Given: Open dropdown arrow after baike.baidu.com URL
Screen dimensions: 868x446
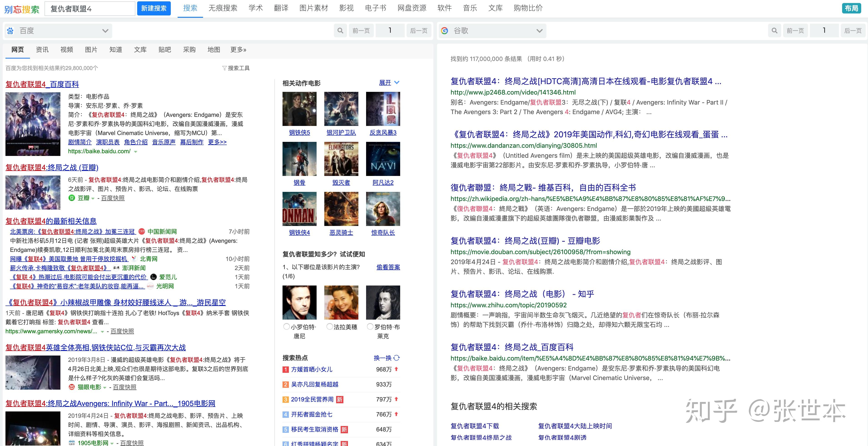Looking at the screenshot, I should point(135,152).
